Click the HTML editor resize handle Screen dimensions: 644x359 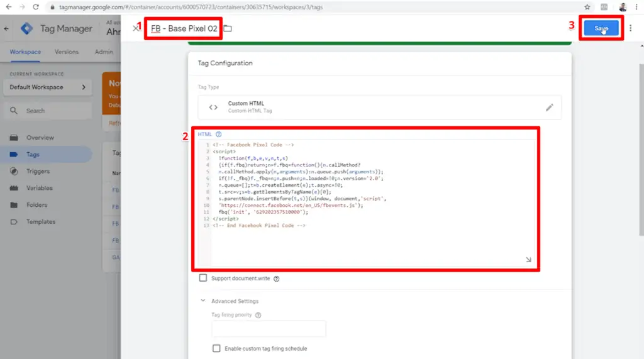point(528,260)
